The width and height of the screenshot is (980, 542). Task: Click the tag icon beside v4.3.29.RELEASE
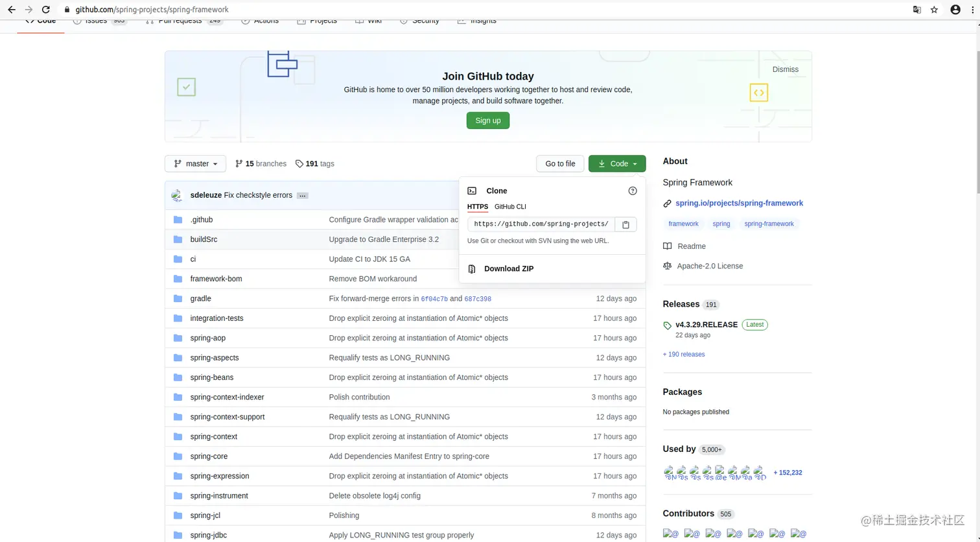point(668,325)
